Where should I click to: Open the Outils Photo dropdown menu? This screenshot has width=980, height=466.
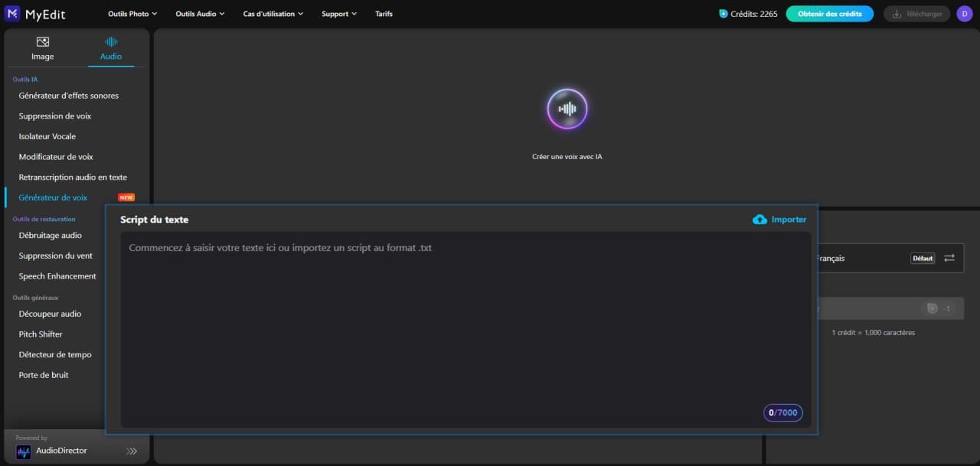[x=132, y=14]
